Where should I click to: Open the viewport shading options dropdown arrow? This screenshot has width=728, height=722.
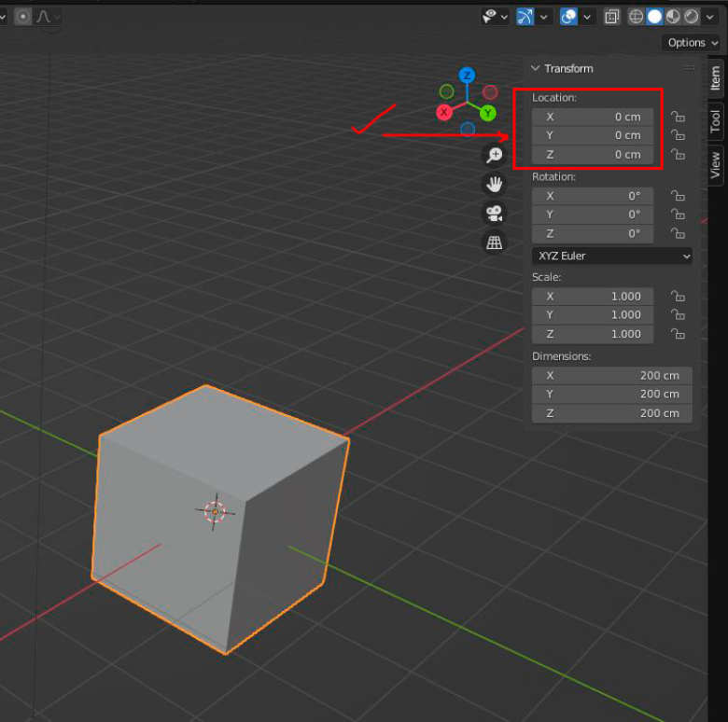[709, 17]
